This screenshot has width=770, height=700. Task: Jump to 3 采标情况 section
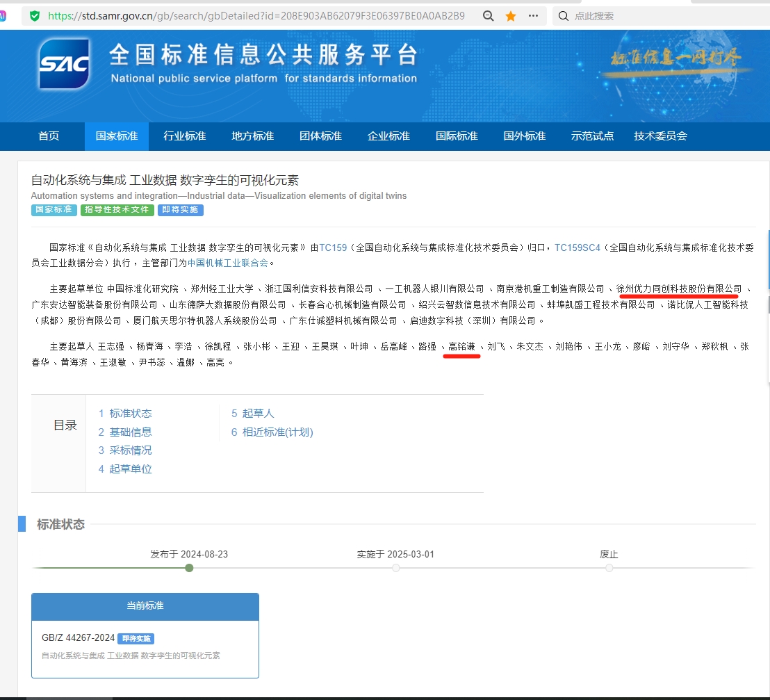click(x=124, y=450)
